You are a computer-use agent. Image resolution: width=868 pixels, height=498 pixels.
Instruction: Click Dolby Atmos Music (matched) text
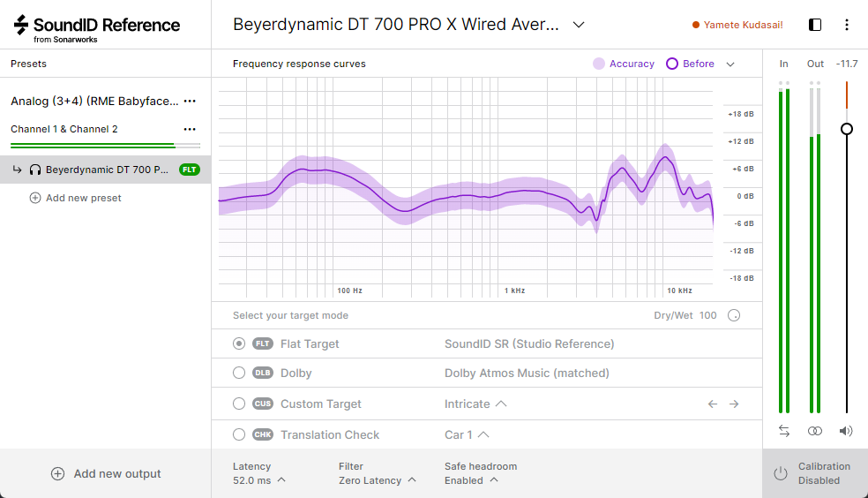pyautogui.click(x=527, y=373)
